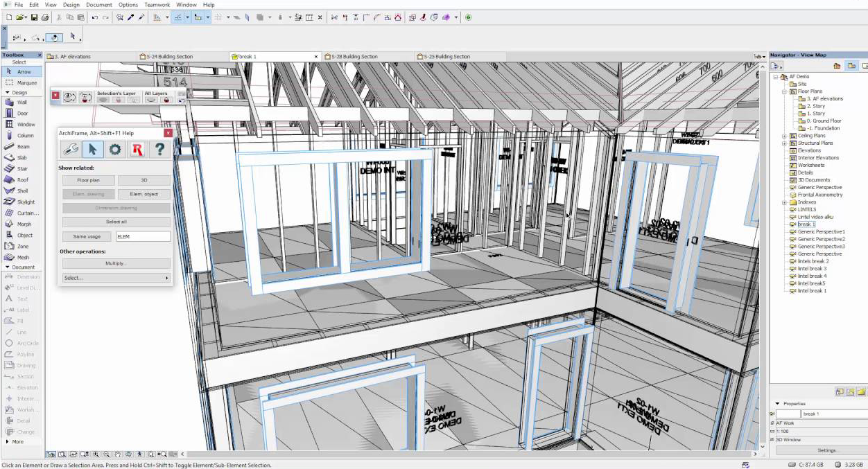Select the Zone tool

point(21,246)
